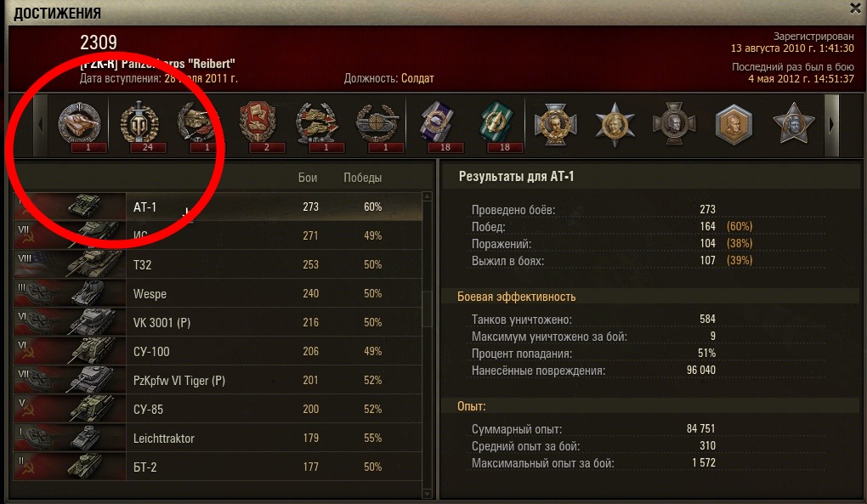867x504 pixels.
Task: Click the gold cross portrait medal
Action: point(554,124)
